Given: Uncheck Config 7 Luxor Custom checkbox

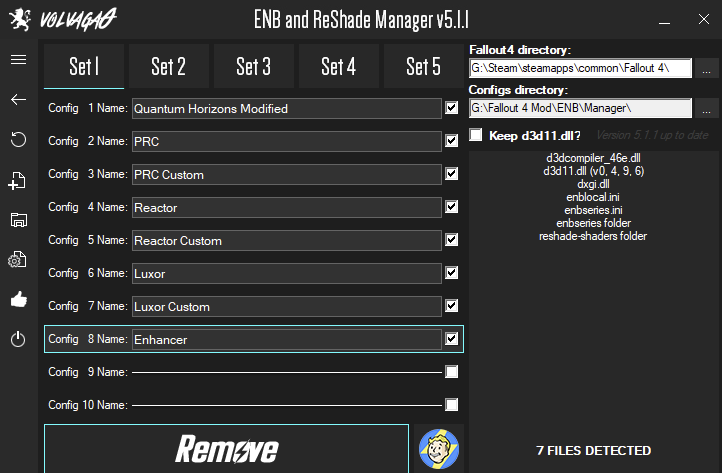Looking at the screenshot, I should click(452, 306).
